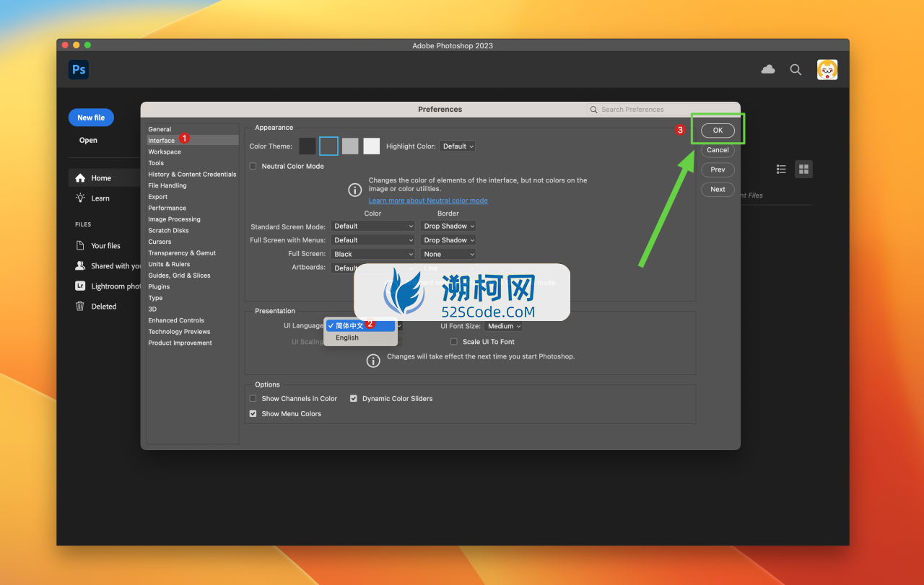Choose English in UI Language list
The height and width of the screenshot is (585, 924).
360,338
